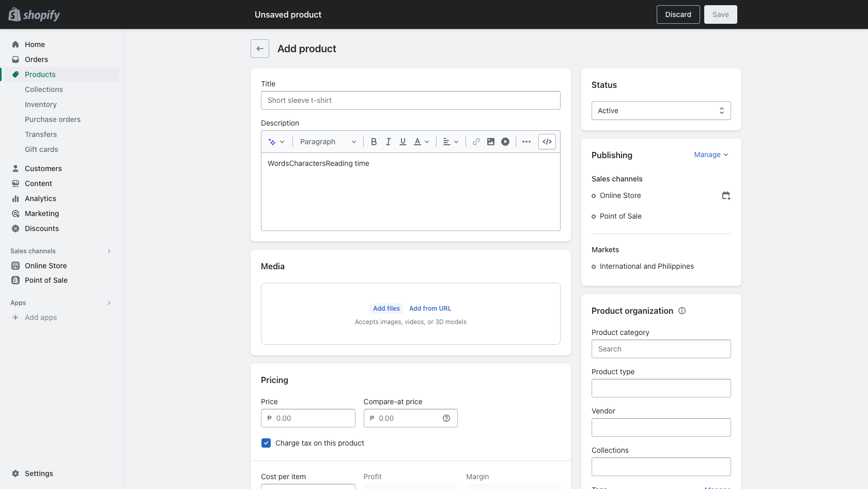
Task: Apply italic formatting in description toolbar
Action: point(388,142)
